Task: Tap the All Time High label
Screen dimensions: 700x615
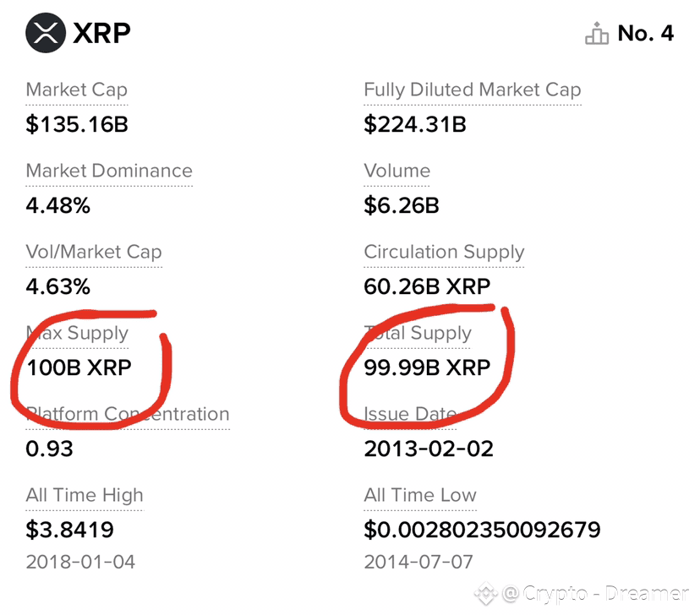Action: pyautogui.click(x=85, y=496)
